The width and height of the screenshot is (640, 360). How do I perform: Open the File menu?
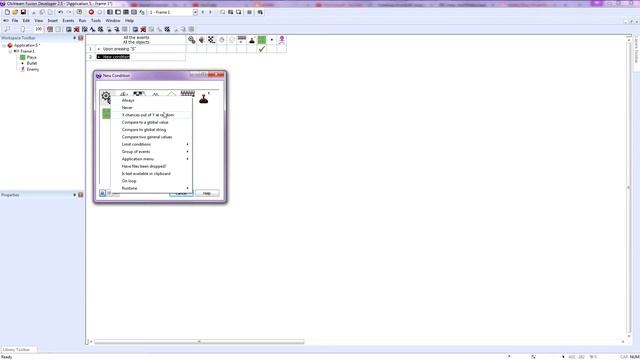coord(15,20)
